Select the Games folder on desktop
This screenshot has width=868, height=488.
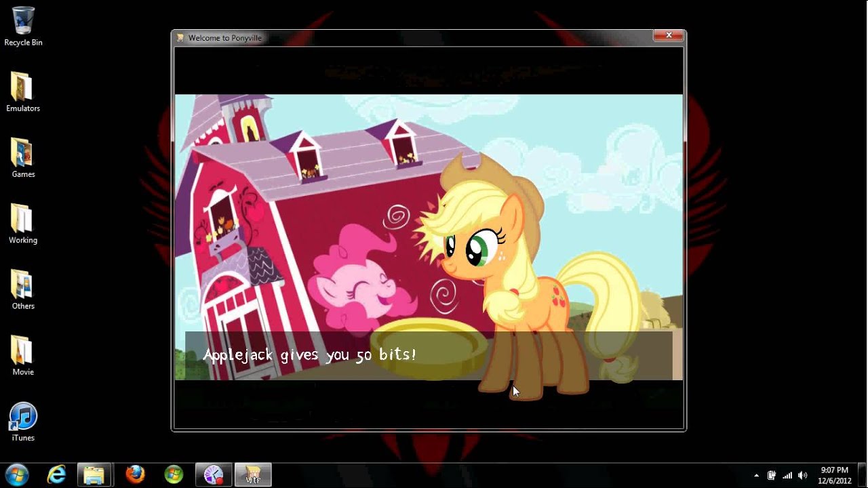23,159
